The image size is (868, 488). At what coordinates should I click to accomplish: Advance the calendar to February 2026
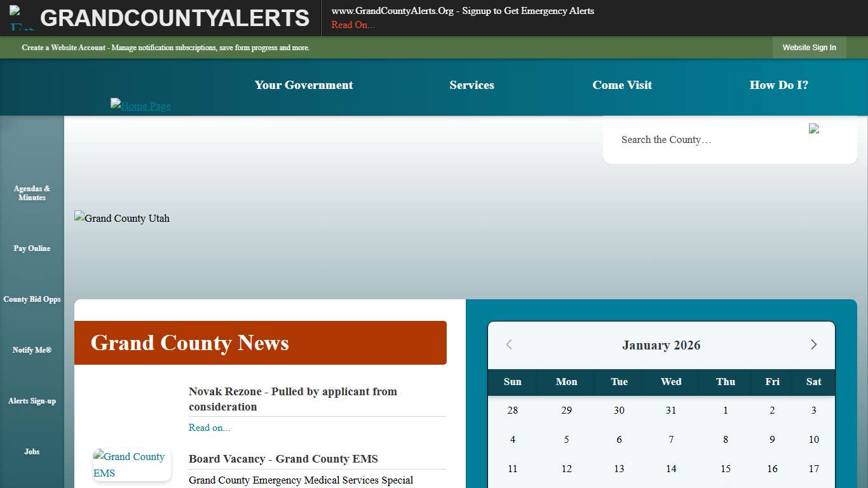813,344
